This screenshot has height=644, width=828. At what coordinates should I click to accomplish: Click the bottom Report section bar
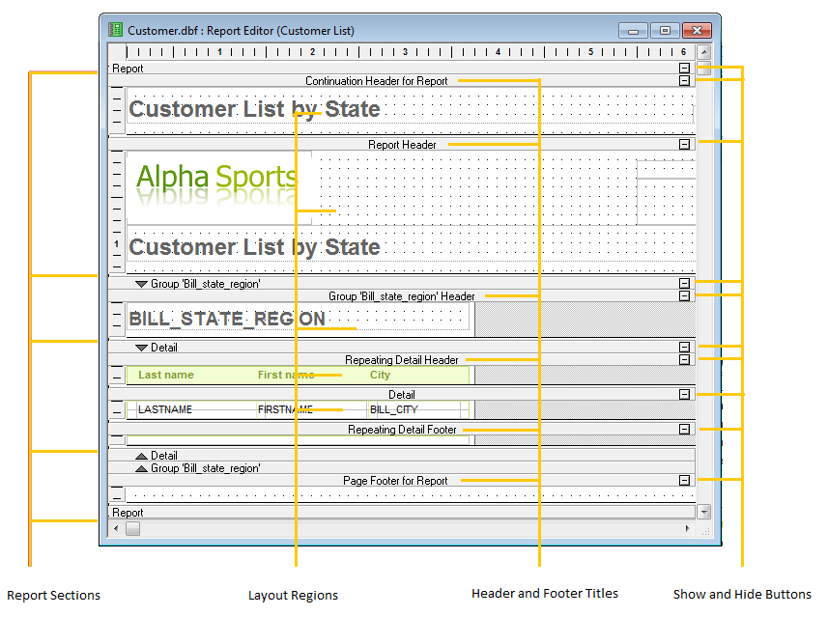(401, 512)
